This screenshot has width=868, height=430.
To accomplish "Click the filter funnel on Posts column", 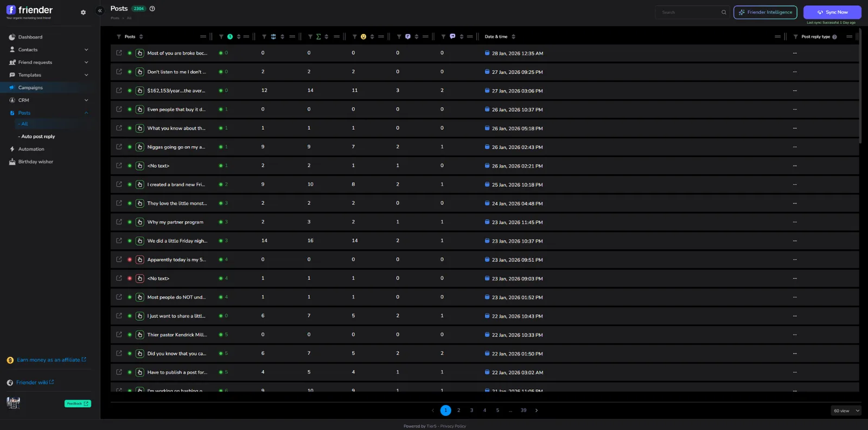I will click(x=119, y=37).
